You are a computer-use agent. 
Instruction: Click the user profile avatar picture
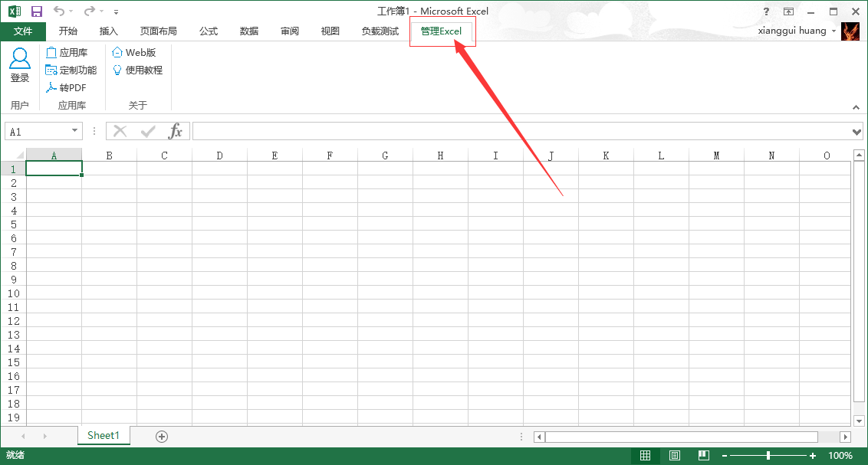[x=850, y=31]
